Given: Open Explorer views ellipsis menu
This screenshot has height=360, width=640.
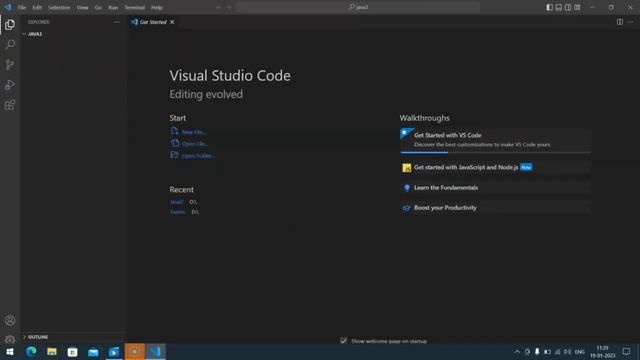Looking at the screenshot, I should 117,22.
